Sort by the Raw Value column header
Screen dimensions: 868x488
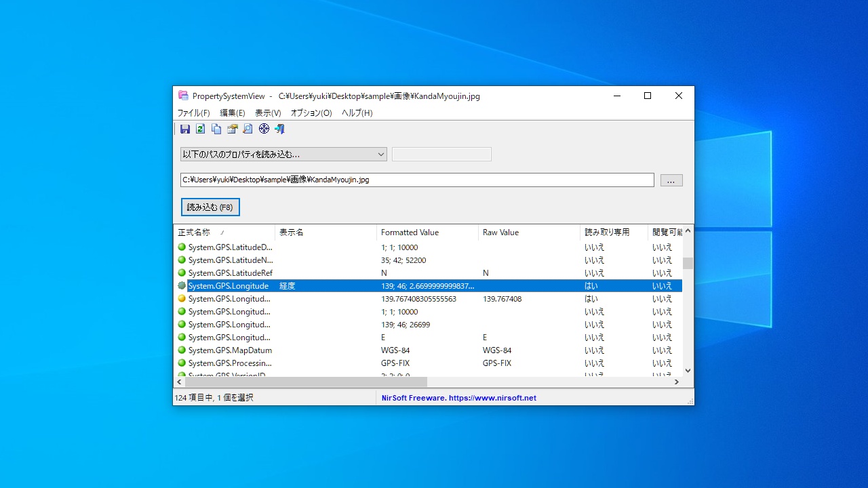click(x=530, y=232)
